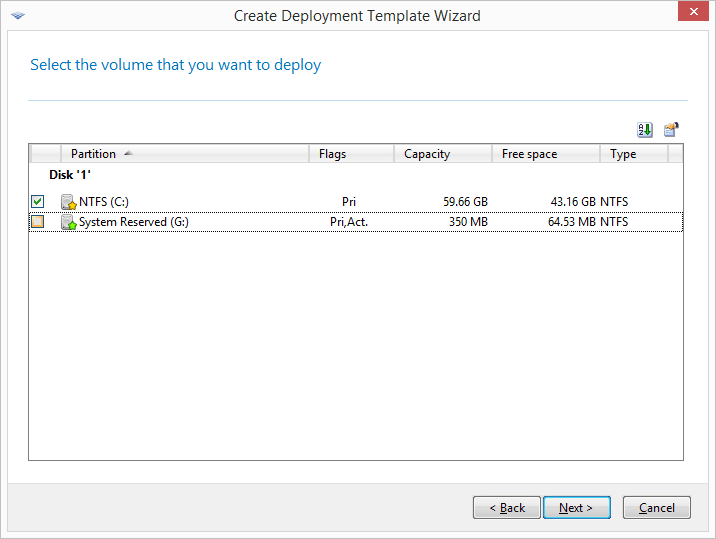Uncheck the NTFS (C:) volume checkbox
Image resolution: width=716 pixels, height=539 pixels.
(x=37, y=201)
